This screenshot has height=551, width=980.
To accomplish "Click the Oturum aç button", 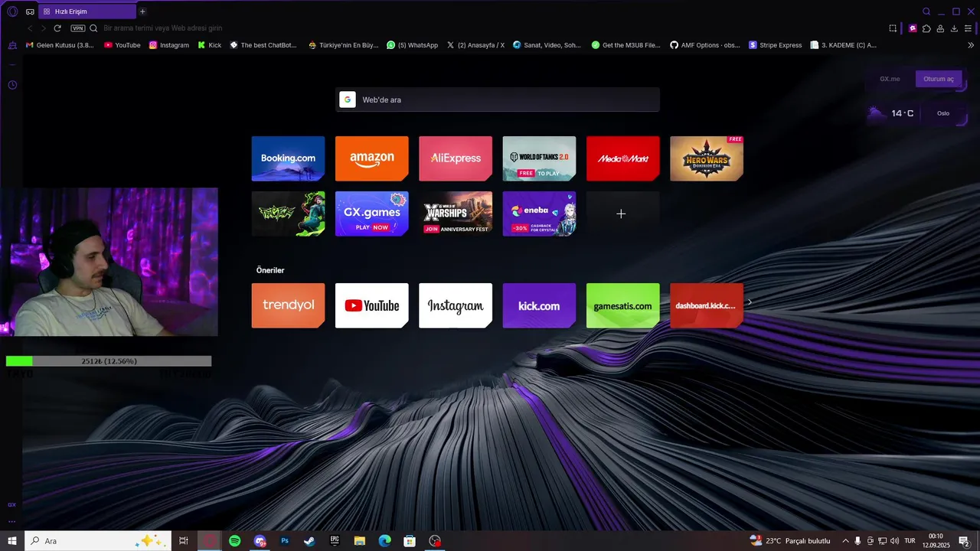I will point(939,79).
